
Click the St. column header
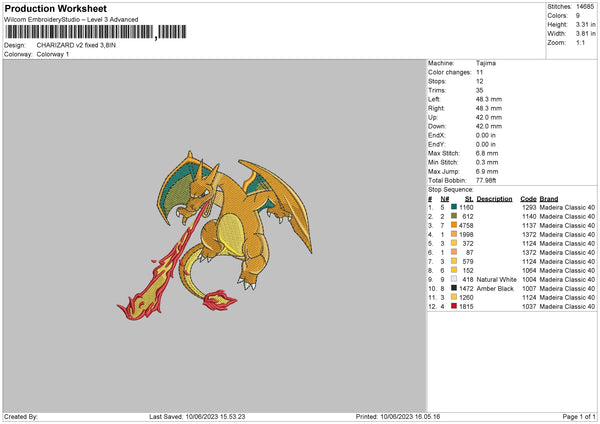(469, 198)
